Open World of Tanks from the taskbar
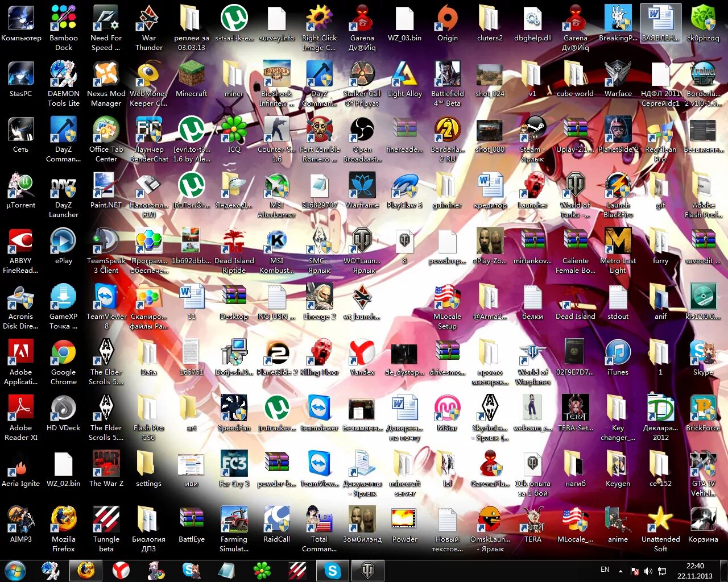Screen dimensions: 728x582 (x=368, y=570)
